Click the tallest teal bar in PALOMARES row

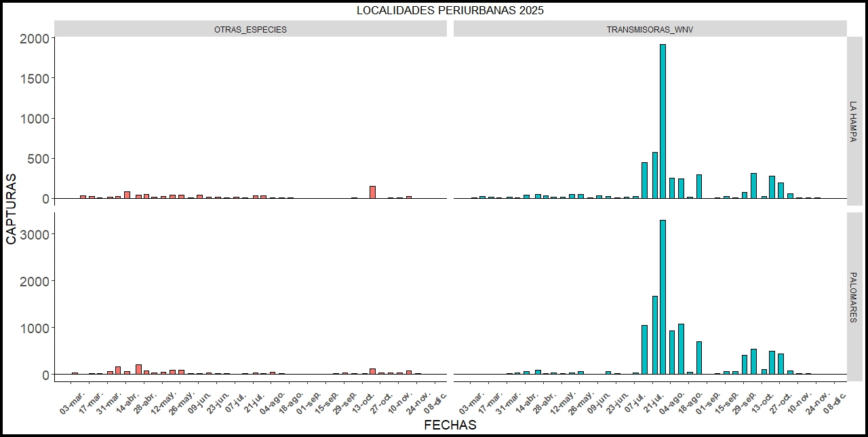pyautogui.click(x=663, y=297)
